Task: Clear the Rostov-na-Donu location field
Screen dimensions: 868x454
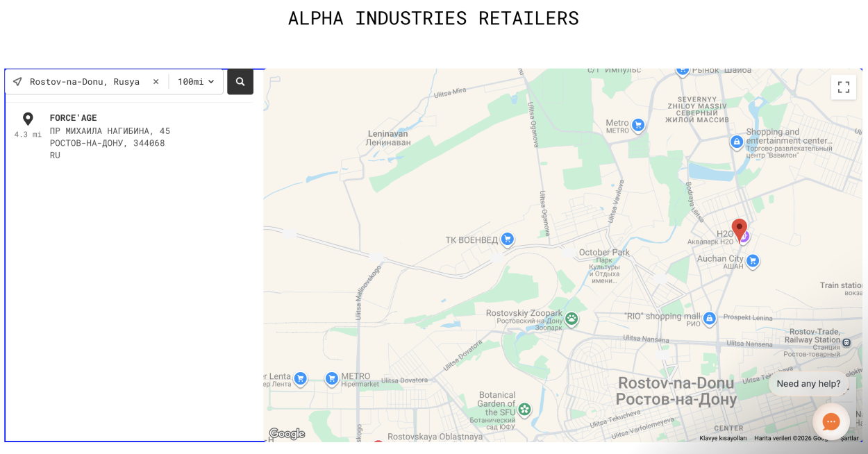Action: [x=156, y=82]
